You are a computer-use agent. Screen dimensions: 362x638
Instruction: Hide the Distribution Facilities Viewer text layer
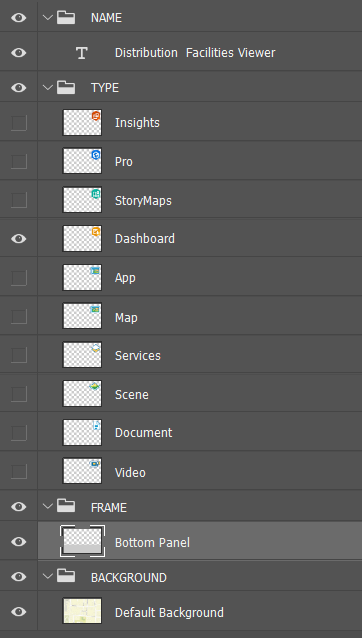tap(19, 52)
